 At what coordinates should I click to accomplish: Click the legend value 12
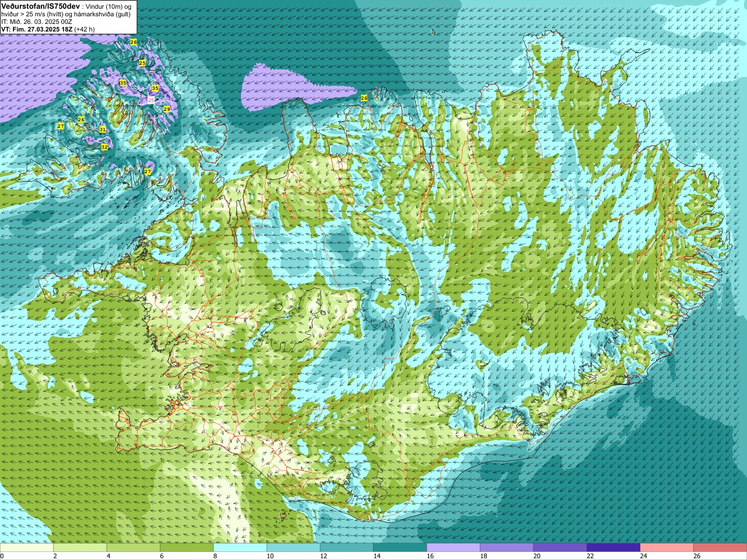(323, 556)
